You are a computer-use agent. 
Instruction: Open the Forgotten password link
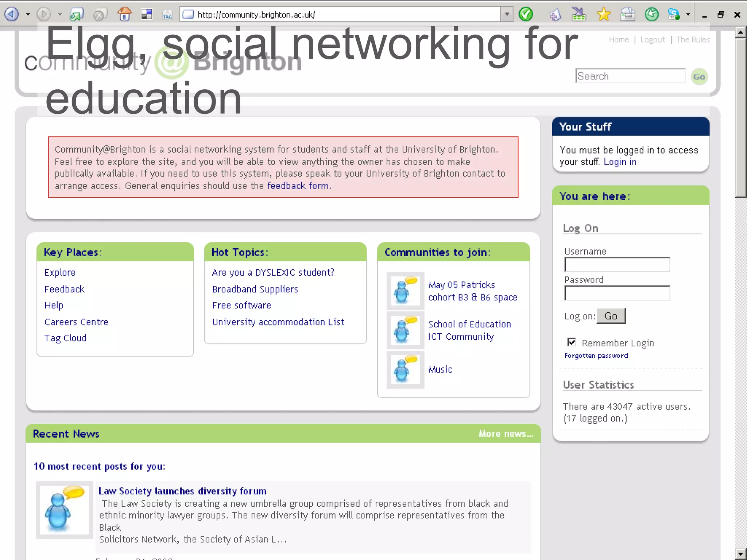pyautogui.click(x=596, y=355)
